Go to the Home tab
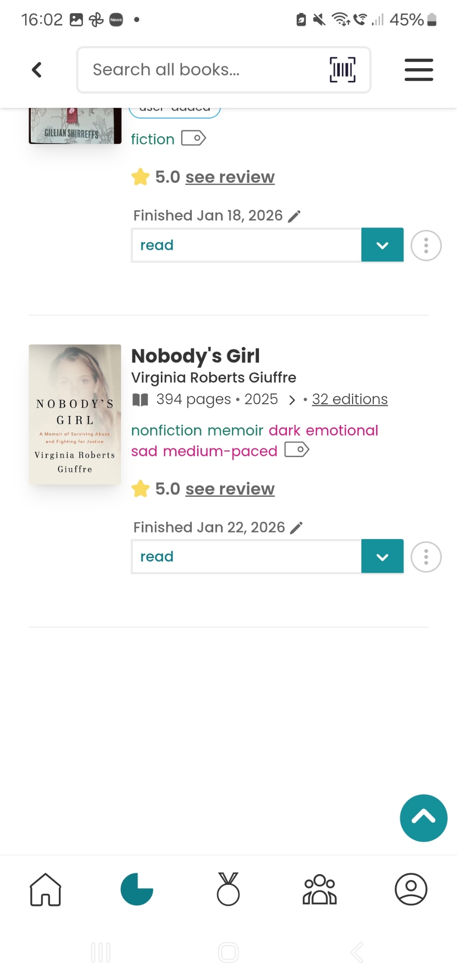457x980 pixels. [46, 889]
